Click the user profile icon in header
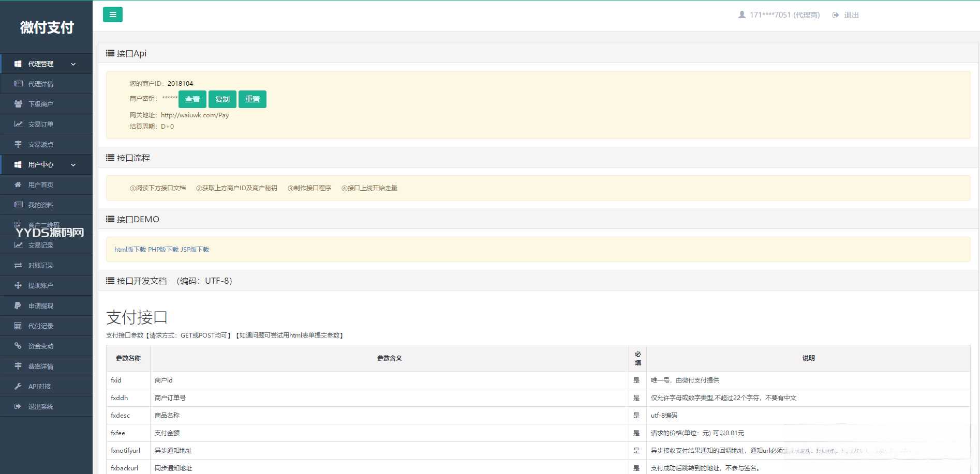The width and height of the screenshot is (980, 474). (x=741, y=15)
